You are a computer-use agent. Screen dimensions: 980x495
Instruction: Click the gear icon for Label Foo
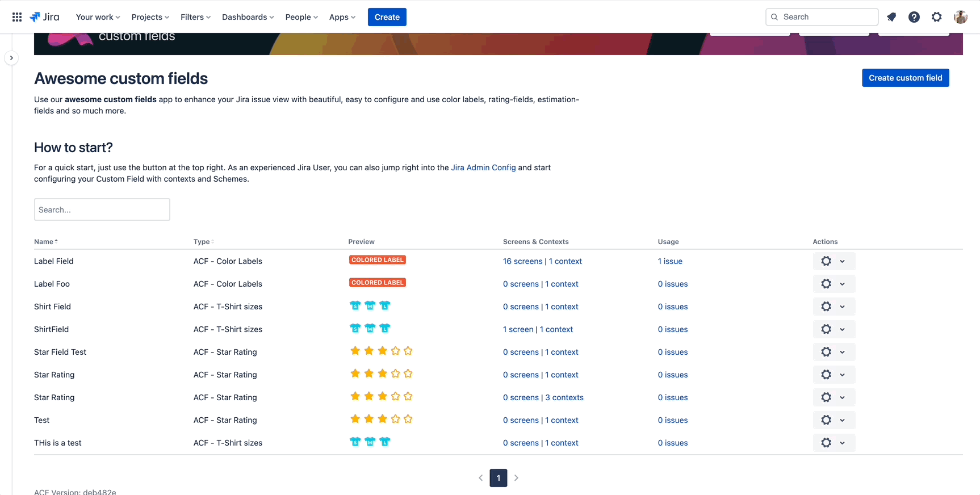tap(826, 284)
